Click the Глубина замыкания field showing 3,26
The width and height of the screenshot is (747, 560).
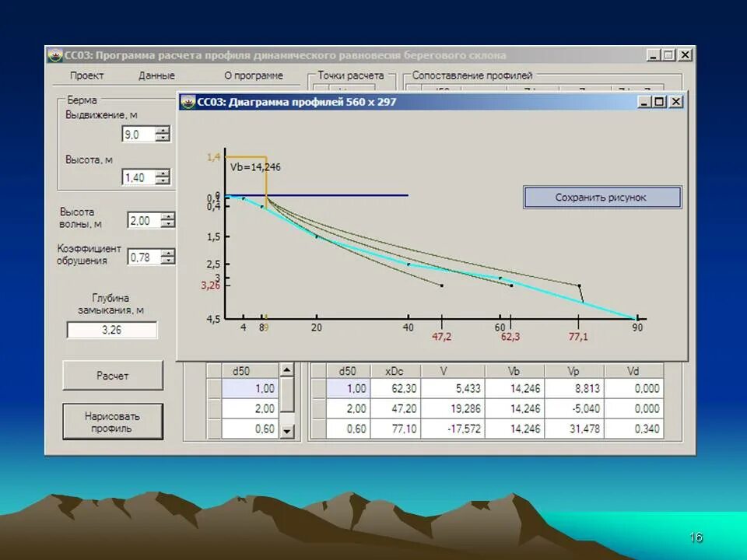pos(112,330)
